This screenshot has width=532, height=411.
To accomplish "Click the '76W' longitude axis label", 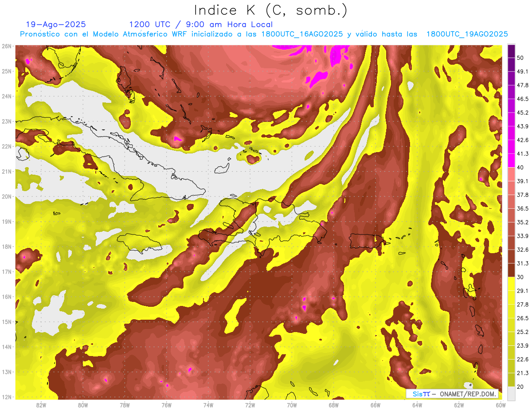I will click(x=167, y=405).
